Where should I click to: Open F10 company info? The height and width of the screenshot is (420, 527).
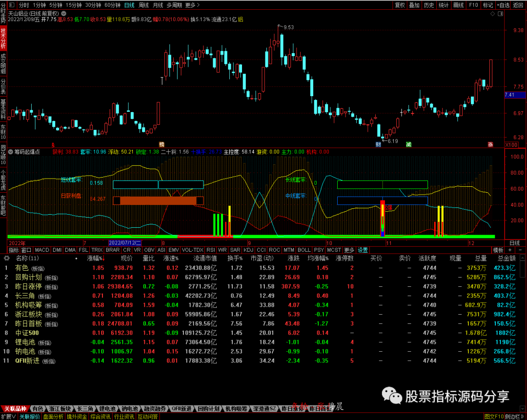coord(473,5)
